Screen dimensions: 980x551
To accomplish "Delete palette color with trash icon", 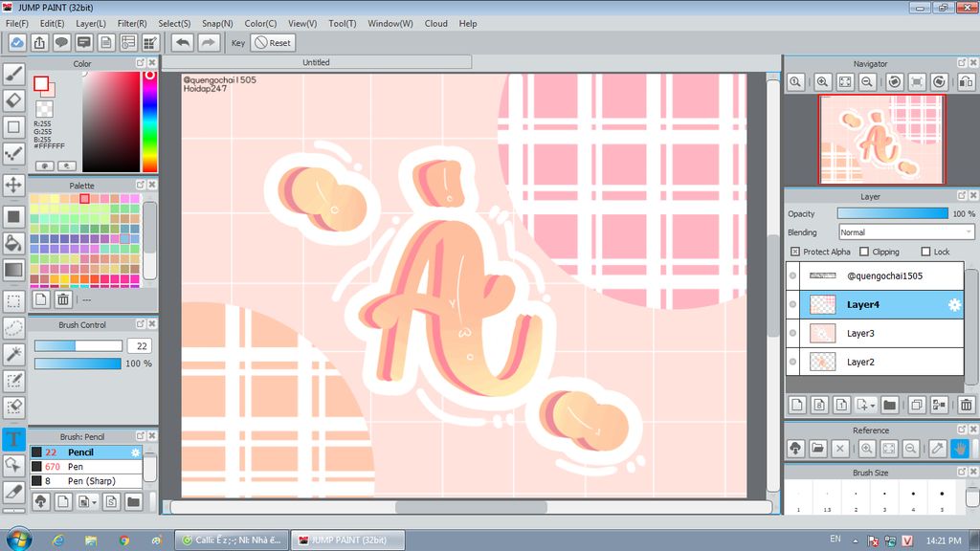I will tap(63, 299).
